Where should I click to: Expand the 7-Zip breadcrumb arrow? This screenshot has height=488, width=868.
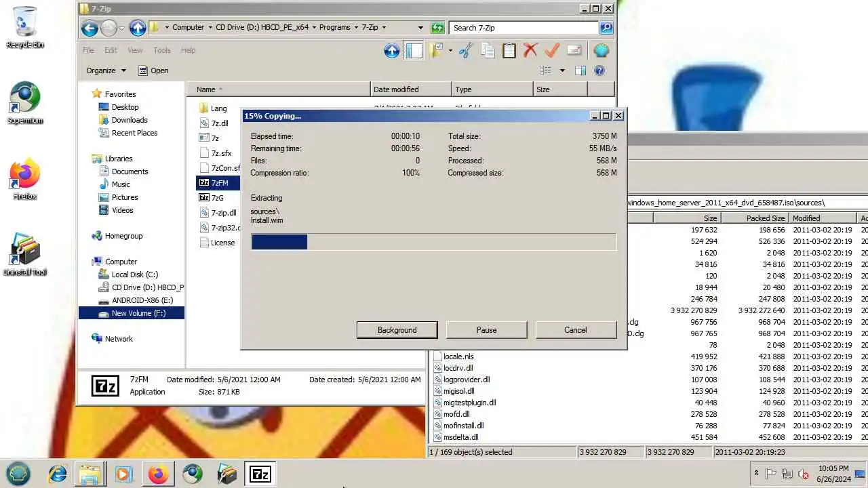(384, 28)
